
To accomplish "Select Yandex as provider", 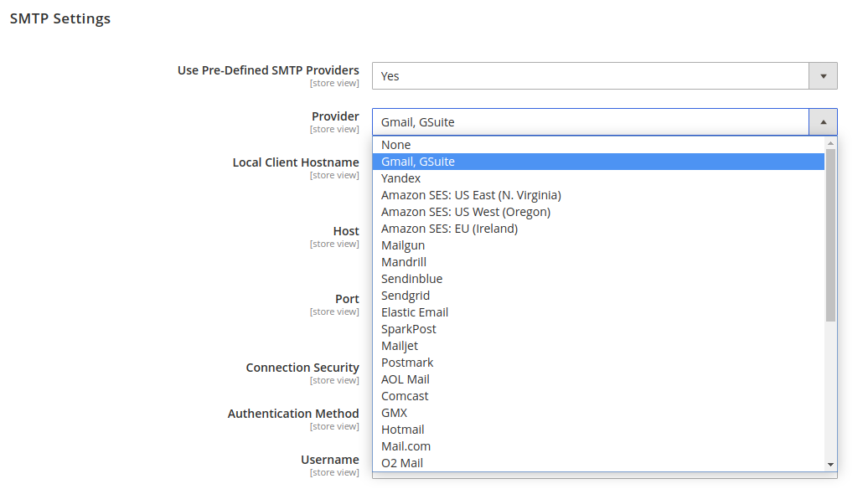I will [x=401, y=178].
